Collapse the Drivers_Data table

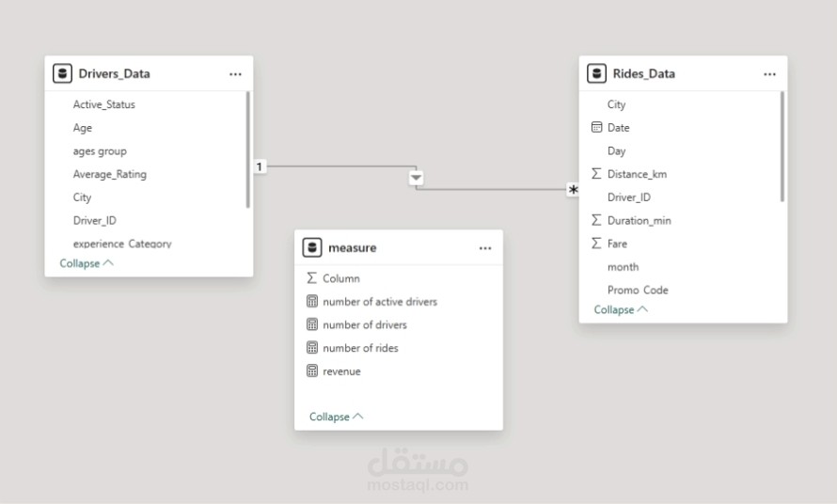coord(86,263)
